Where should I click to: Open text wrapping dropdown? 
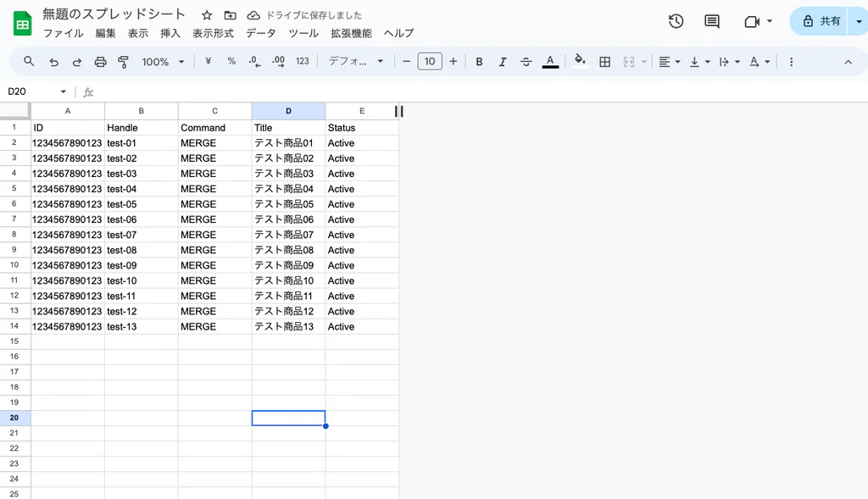pyautogui.click(x=729, y=62)
